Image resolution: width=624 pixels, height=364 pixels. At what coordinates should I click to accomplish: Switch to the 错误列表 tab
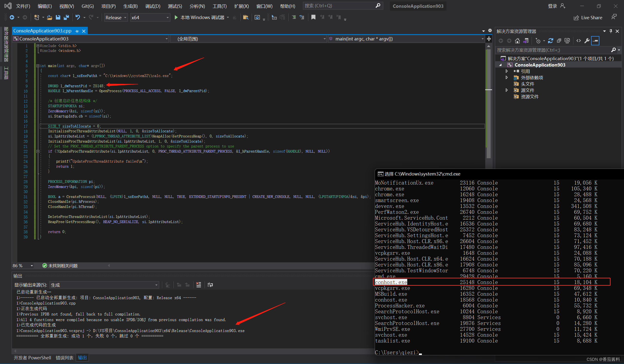coord(64,358)
